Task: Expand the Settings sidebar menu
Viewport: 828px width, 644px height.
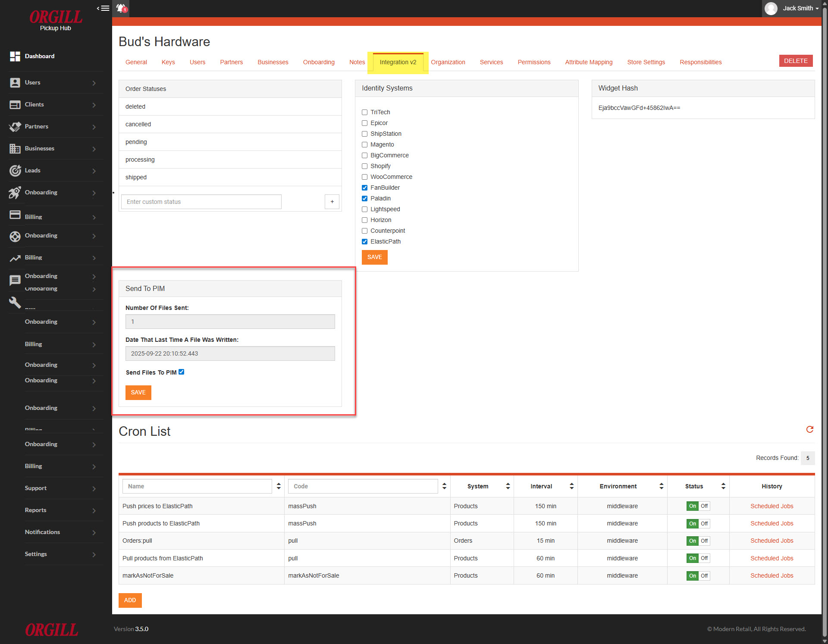Action: 94,554
